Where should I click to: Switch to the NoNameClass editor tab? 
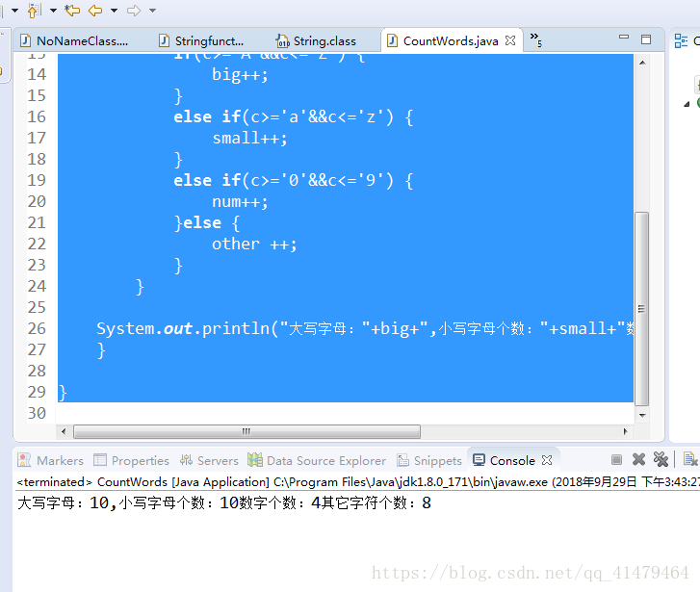click(75, 41)
